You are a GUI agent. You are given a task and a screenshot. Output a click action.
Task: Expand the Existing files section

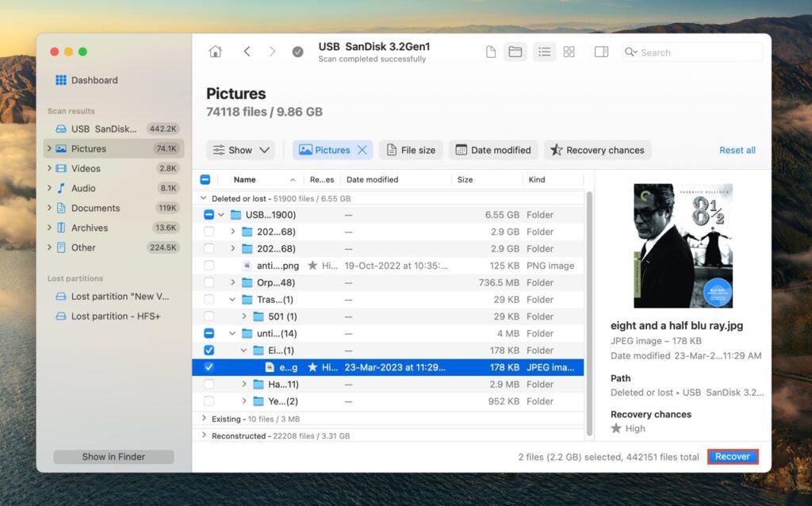[204, 419]
